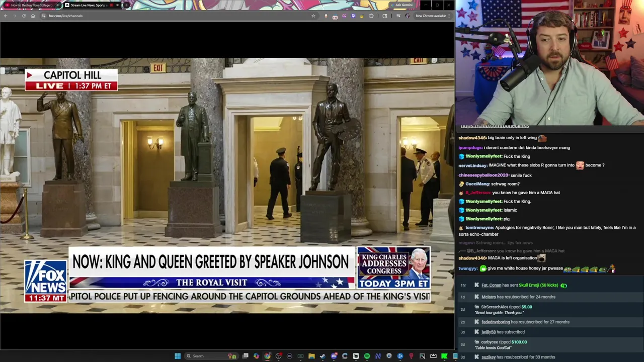Go back in Chrome browser
644x362 pixels.
[x=6, y=16]
